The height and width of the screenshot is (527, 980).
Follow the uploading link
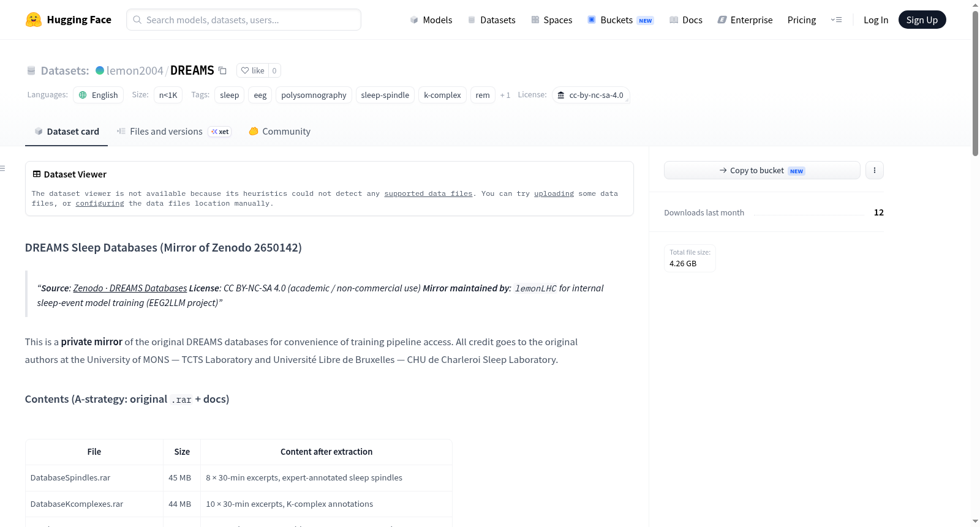click(x=554, y=193)
